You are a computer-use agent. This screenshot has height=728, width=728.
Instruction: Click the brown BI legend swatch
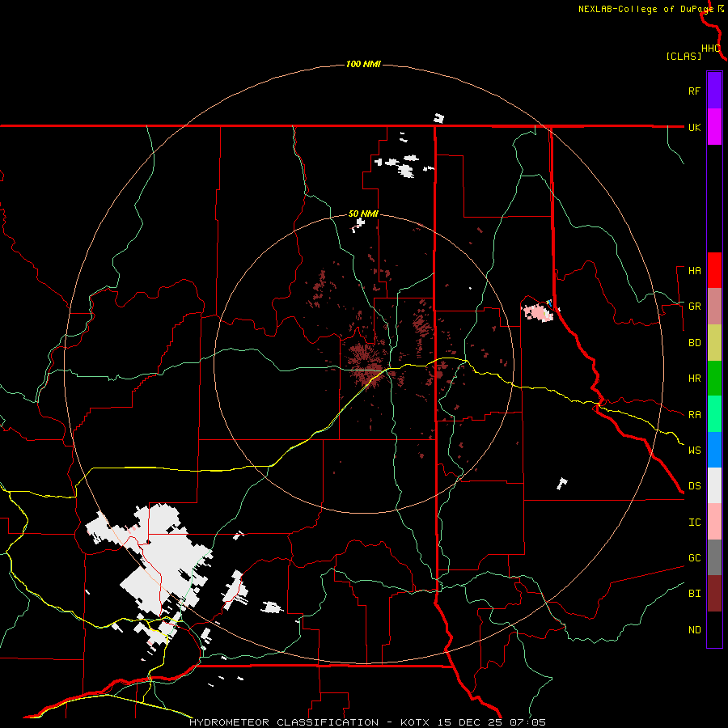[x=714, y=594]
